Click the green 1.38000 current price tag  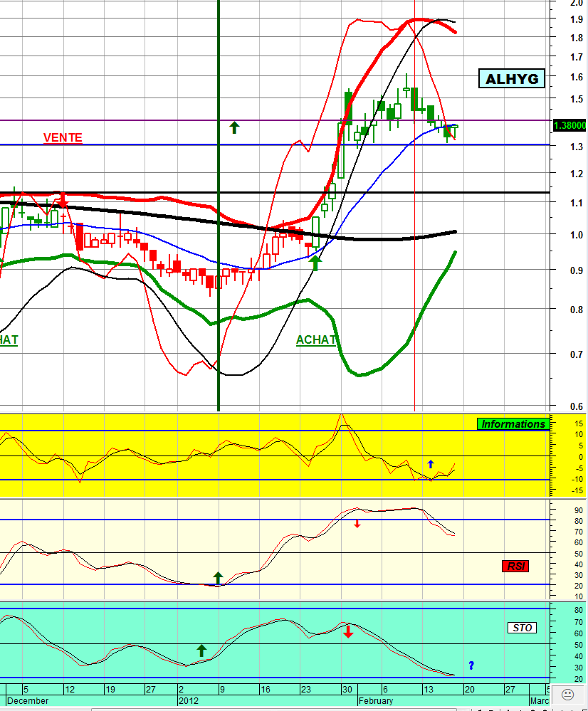[x=570, y=125]
